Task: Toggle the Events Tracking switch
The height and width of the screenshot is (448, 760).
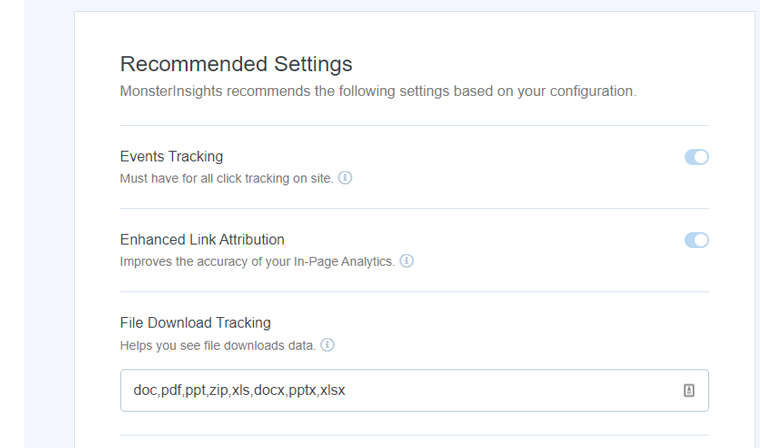Action: point(697,157)
